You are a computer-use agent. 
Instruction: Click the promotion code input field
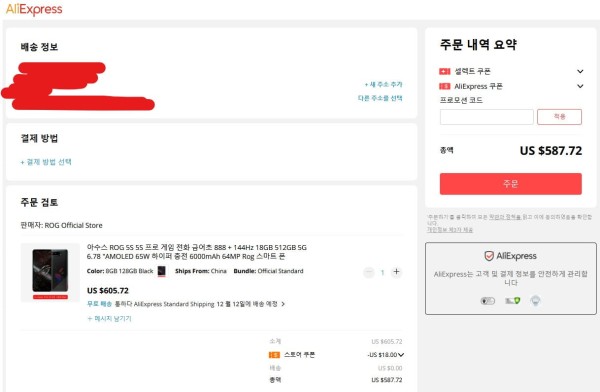486,117
